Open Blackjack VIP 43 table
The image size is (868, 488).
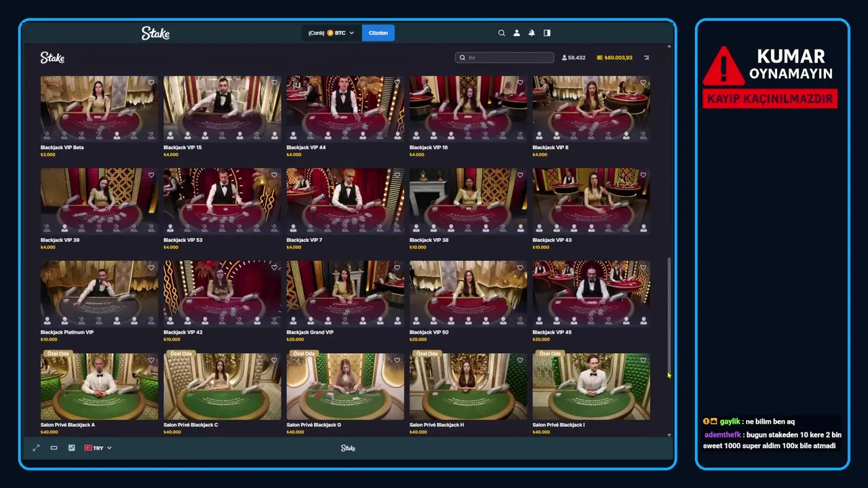pyautogui.click(x=591, y=201)
